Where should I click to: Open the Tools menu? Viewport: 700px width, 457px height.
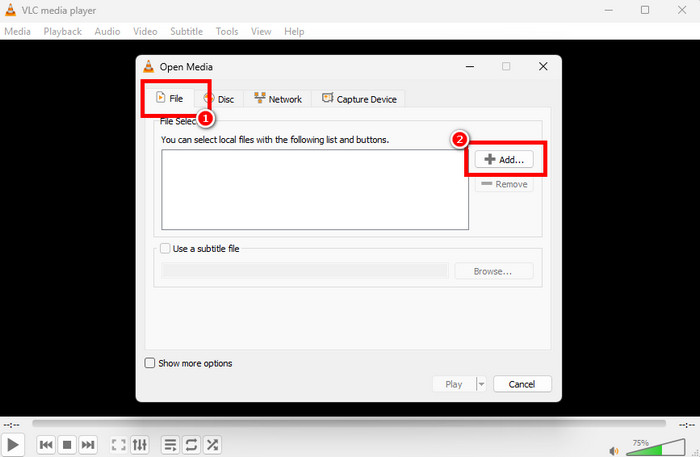pos(227,31)
